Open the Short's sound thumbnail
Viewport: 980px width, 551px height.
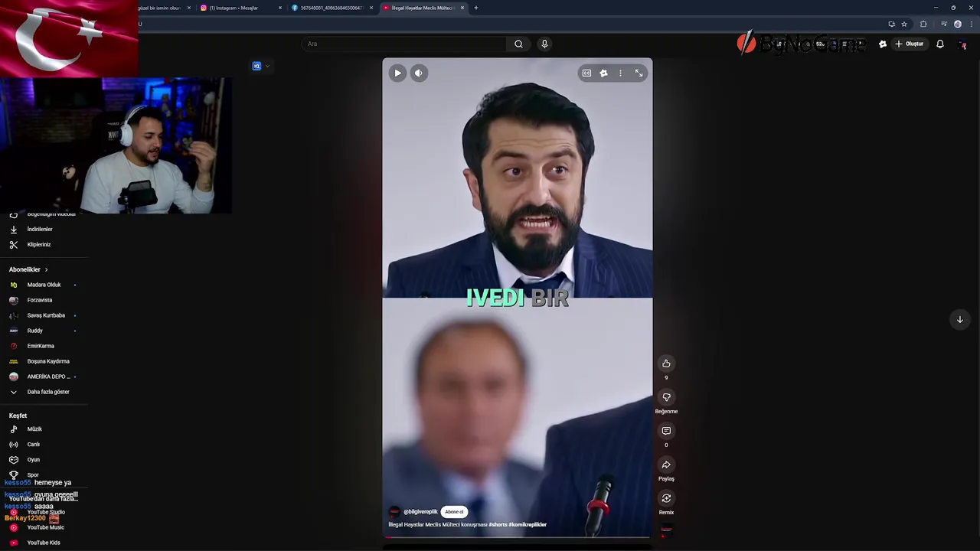tap(666, 530)
